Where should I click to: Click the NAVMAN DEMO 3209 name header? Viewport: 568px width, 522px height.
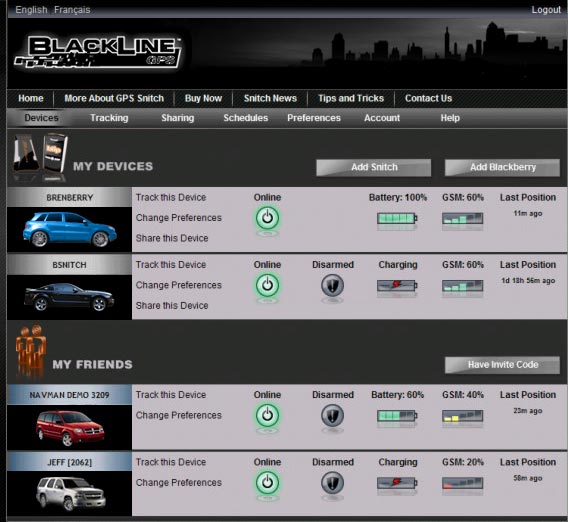tap(69, 395)
